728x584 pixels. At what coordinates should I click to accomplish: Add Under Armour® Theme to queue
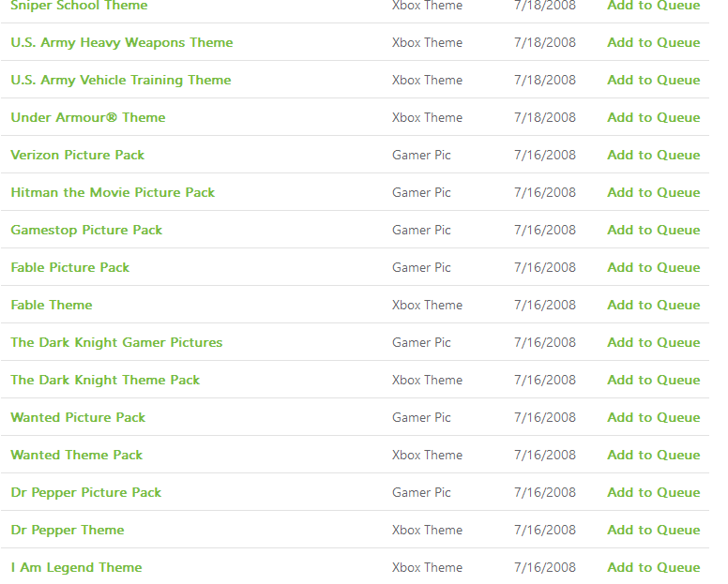pos(654,117)
